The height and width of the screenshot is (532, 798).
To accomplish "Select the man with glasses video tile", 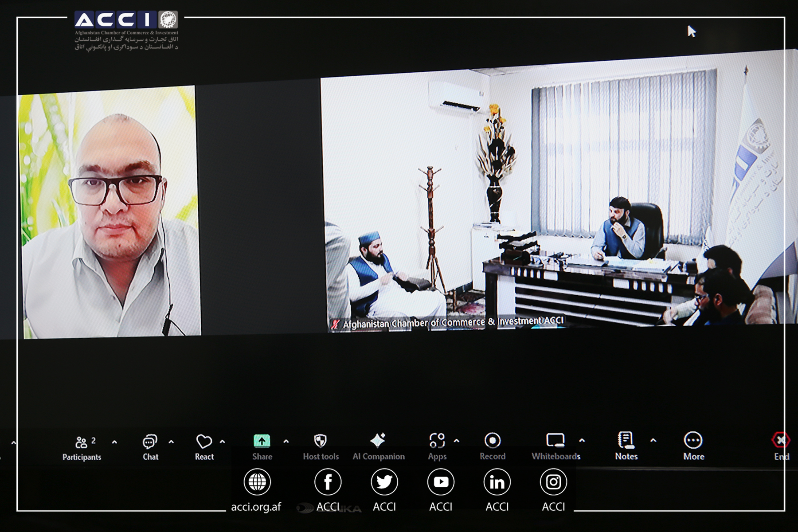I will coord(110,212).
